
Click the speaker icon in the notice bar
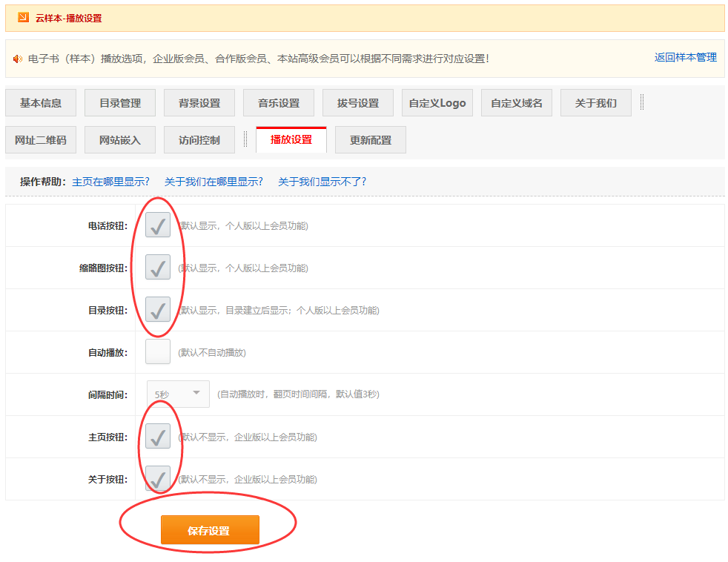(x=18, y=59)
